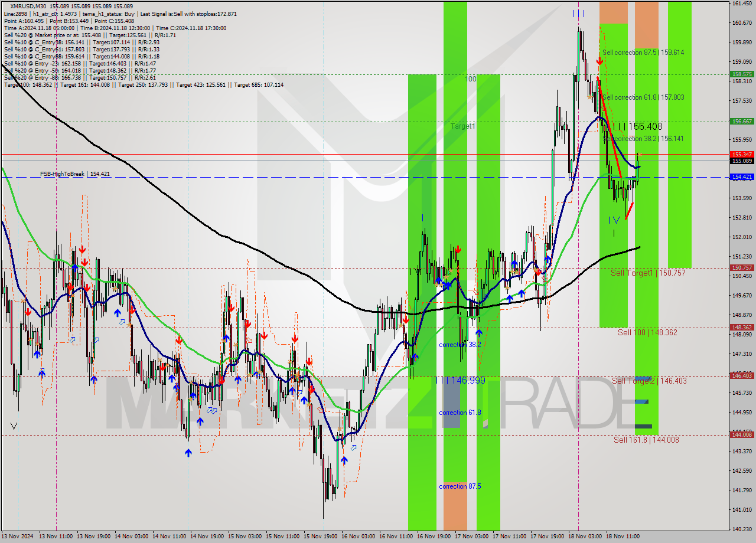Click the 14 Nov 03:00 time axis label
Viewport: 756px width, 543px height.
[x=132, y=537]
